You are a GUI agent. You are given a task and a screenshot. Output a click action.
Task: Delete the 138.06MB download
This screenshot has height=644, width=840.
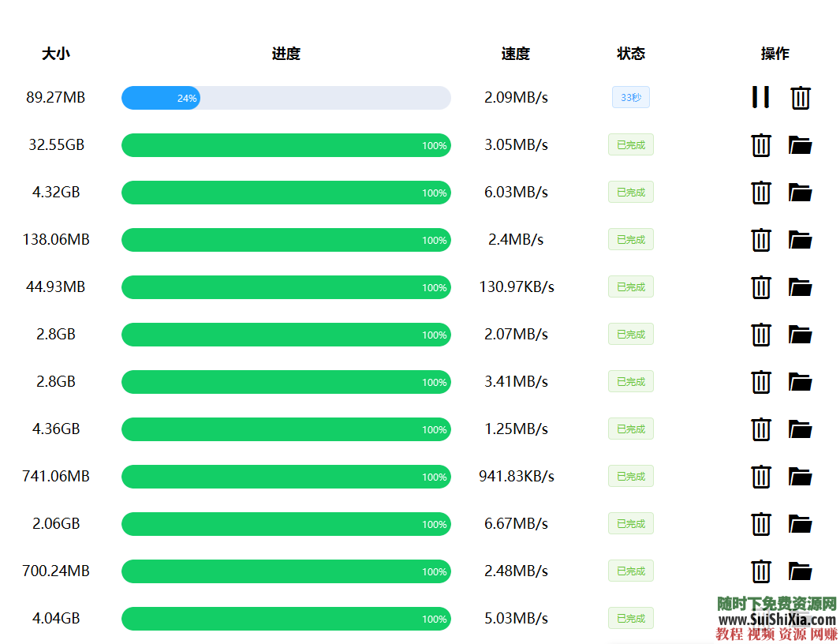coord(760,240)
